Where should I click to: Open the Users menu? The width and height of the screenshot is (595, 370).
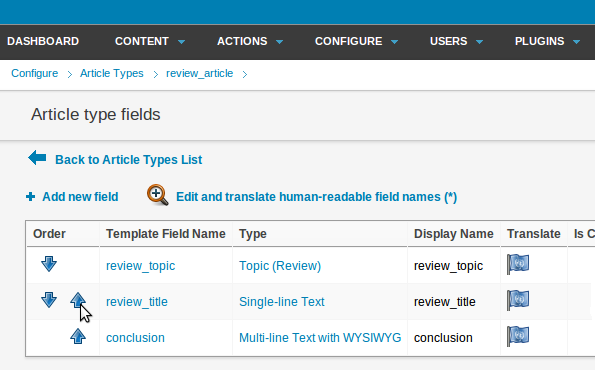[449, 41]
